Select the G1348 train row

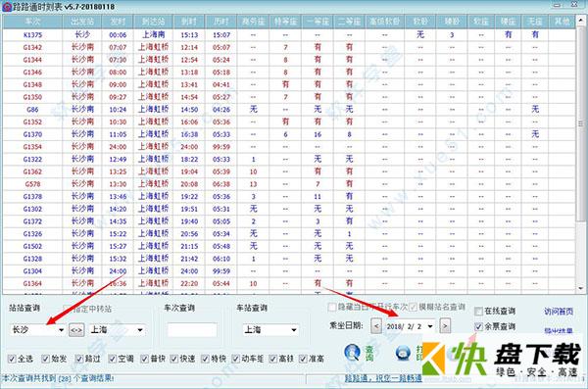pyautogui.click(x=289, y=84)
